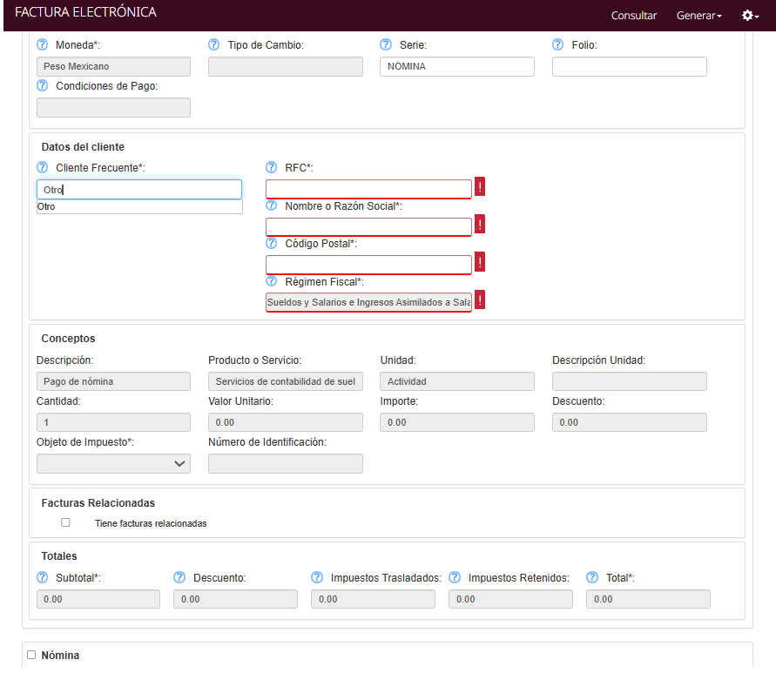Click the Impuestos Retenidos value field
Image resolution: width=776 pixels, height=700 pixels.
510,599
